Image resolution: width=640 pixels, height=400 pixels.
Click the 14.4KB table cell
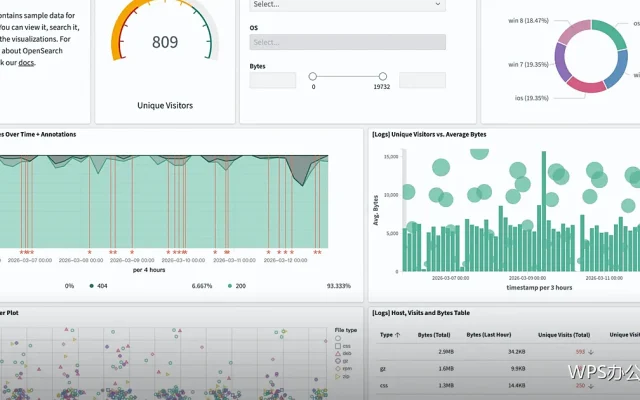[516, 386]
